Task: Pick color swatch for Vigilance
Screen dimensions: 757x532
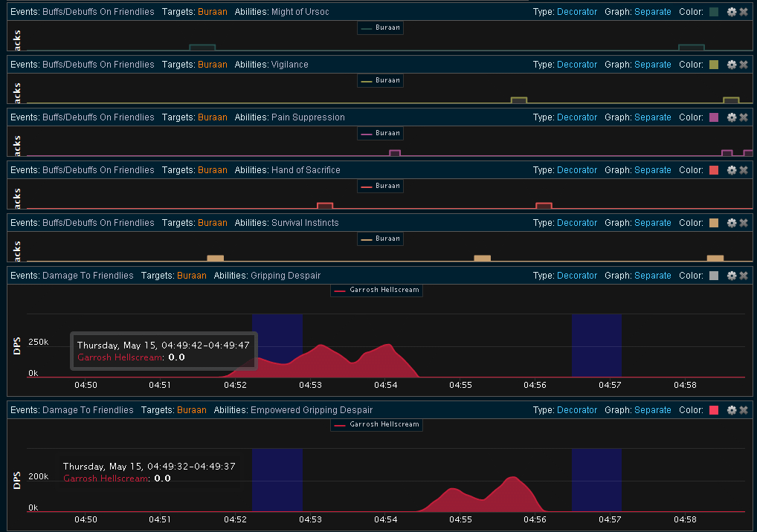Action: click(x=714, y=65)
